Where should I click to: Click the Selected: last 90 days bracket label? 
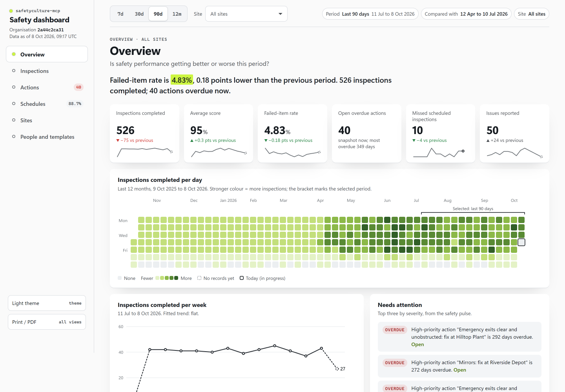(473, 209)
